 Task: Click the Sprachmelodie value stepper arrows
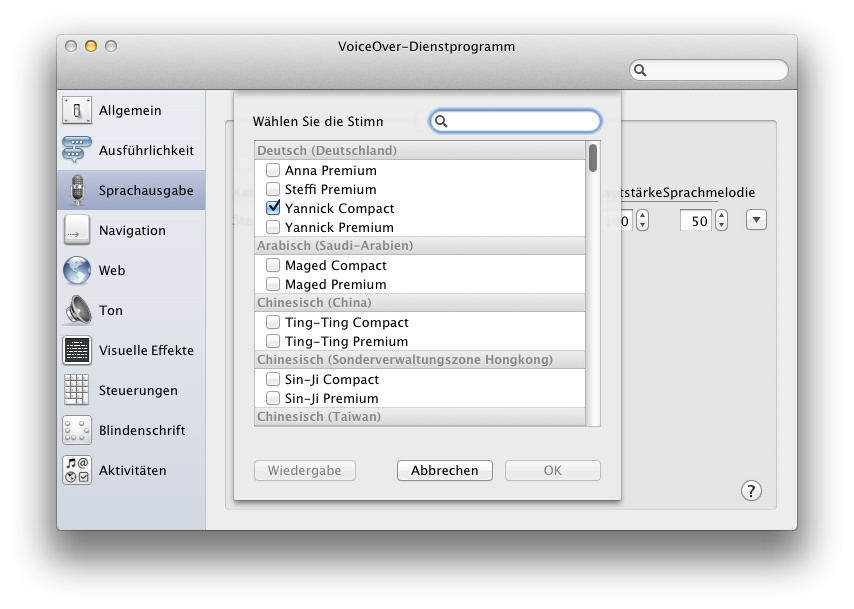[x=722, y=220]
